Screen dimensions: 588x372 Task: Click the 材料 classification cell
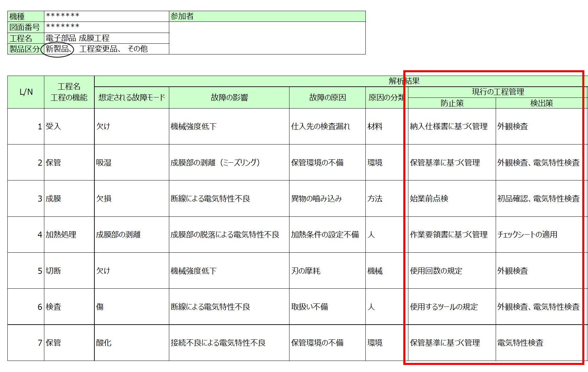click(x=387, y=126)
